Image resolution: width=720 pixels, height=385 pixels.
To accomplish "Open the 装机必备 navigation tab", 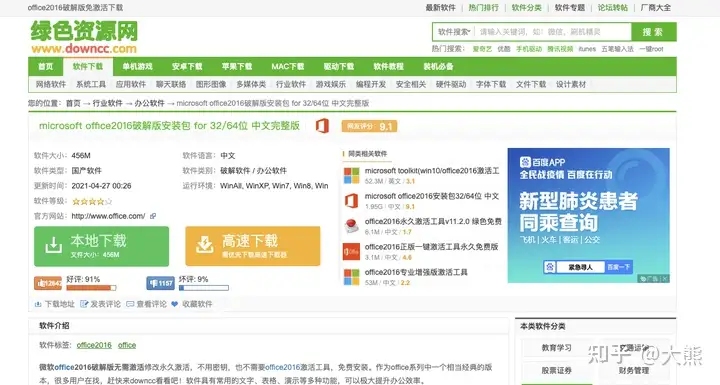I will (438, 66).
